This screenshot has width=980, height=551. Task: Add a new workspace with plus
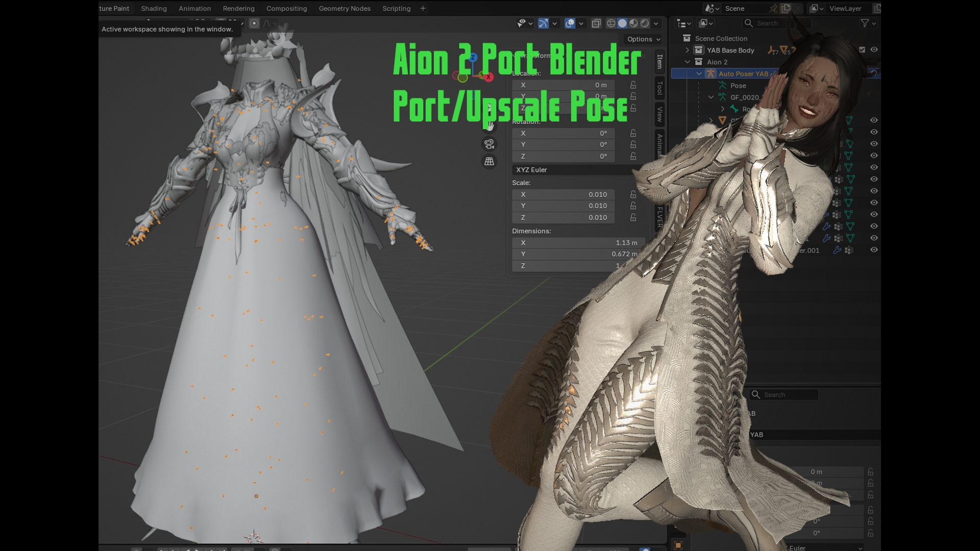(x=423, y=9)
